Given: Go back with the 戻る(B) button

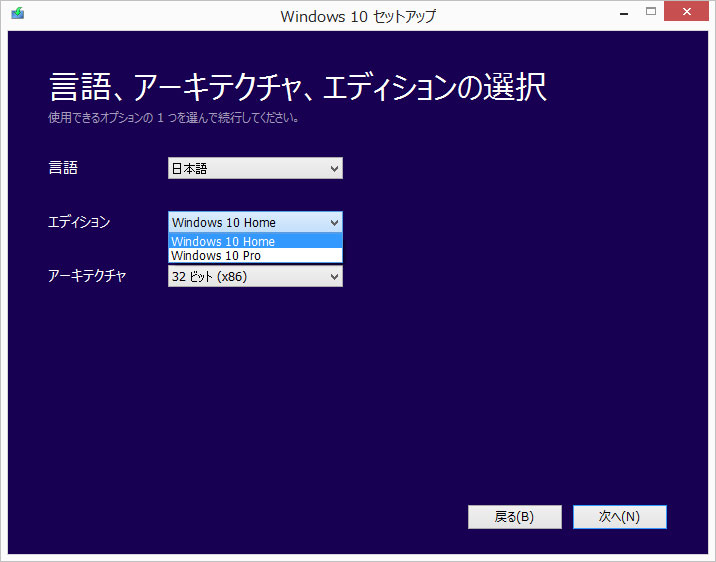Looking at the screenshot, I should pyautogui.click(x=515, y=517).
